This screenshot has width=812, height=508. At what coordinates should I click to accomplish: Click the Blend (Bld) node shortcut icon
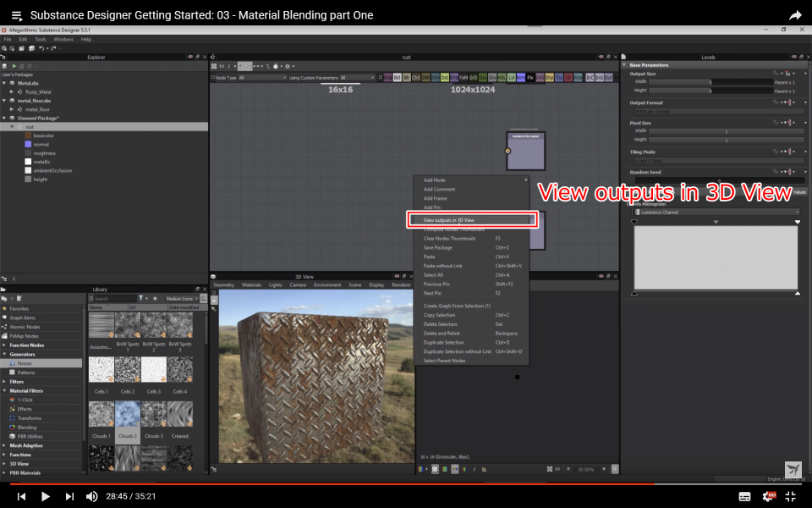[x=398, y=78]
